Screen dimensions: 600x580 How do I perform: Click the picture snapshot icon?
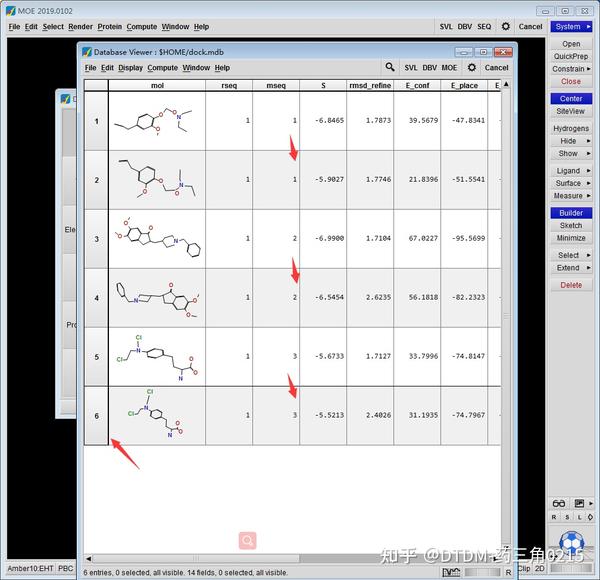(579, 503)
